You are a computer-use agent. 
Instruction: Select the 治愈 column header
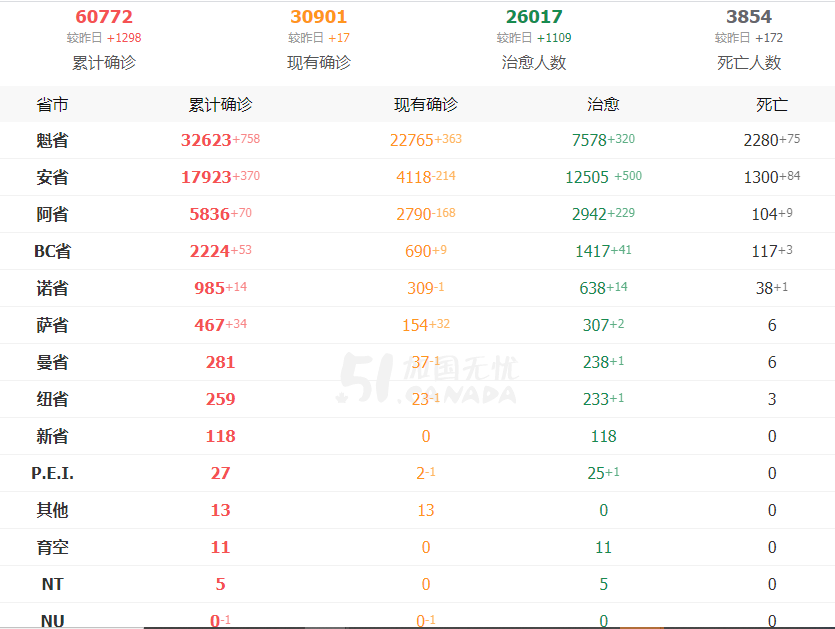(x=603, y=104)
